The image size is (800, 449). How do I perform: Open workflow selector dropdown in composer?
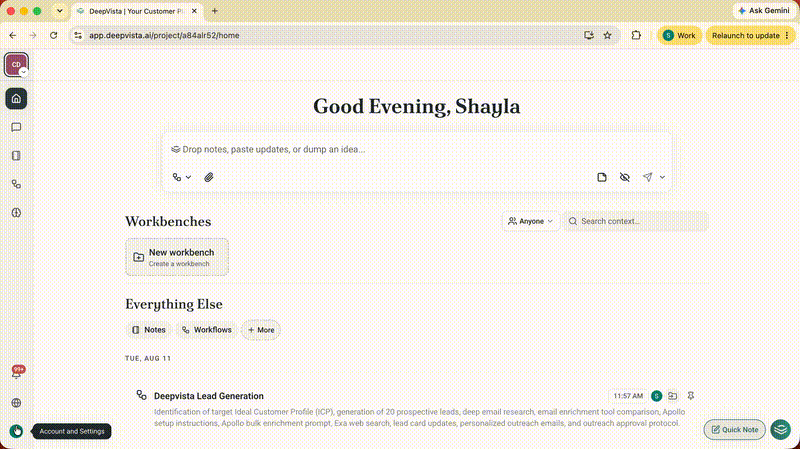click(182, 177)
